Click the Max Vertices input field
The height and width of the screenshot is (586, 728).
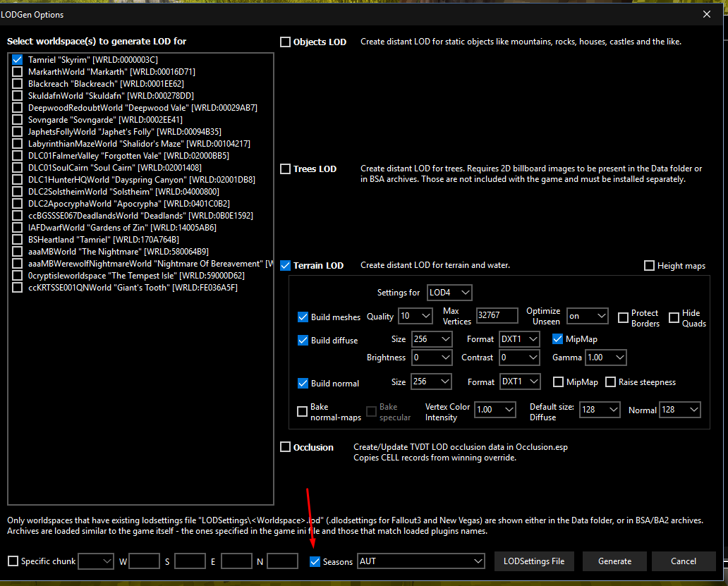[x=497, y=315]
